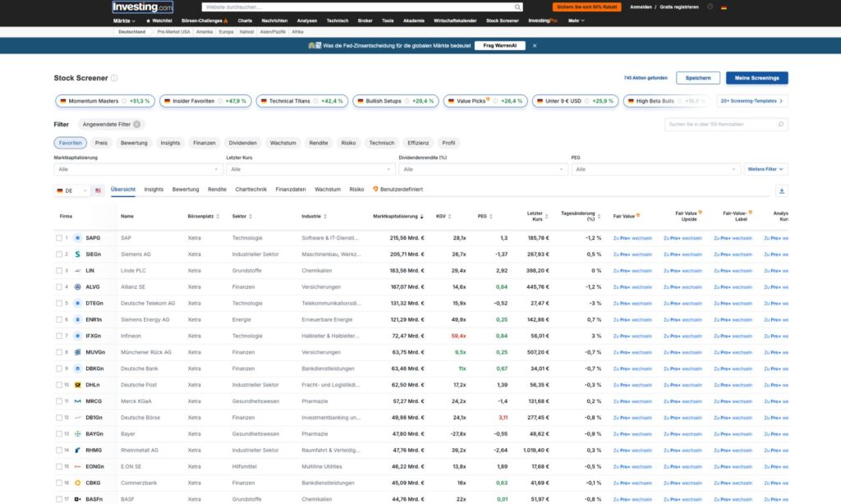Click the Fair Value pro badge icon
The height and width of the screenshot is (504, 841).
click(637, 216)
